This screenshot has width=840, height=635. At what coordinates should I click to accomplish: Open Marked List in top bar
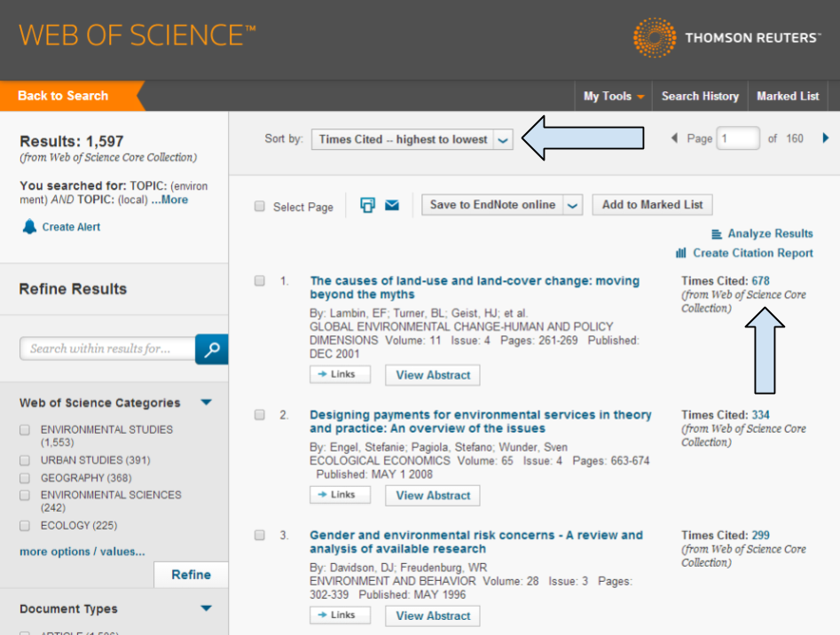[x=788, y=96]
